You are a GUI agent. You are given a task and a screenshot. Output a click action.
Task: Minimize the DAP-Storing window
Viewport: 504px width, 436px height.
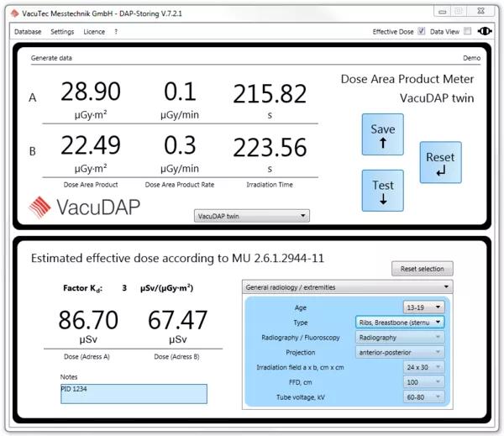pos(443,12)
